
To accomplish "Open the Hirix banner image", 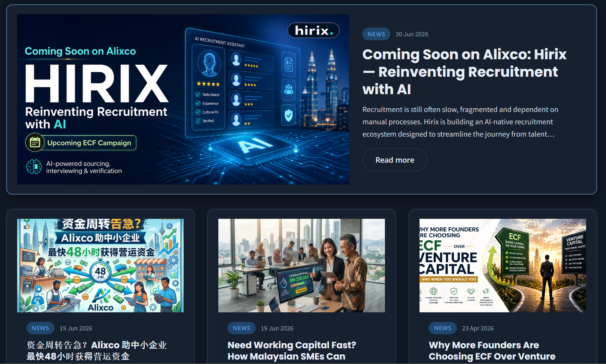I will pos(183,99).
